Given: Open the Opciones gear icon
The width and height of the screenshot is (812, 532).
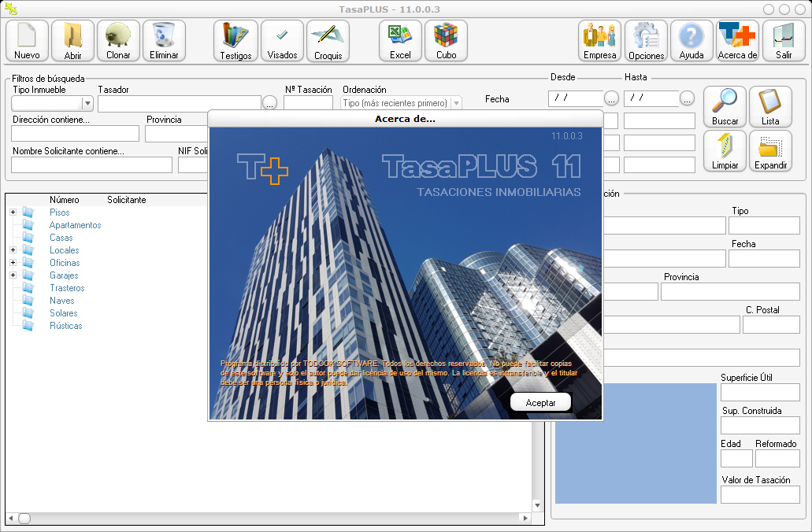Looking at the screenshot, I should coord(646,41).
